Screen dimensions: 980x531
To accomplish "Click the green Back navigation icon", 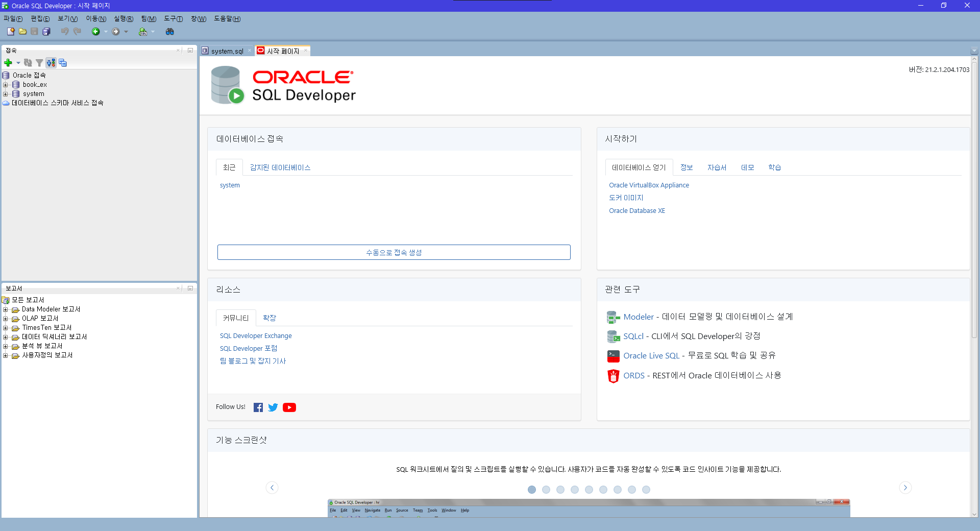I will pyautogui.click(x=95, y=32).
